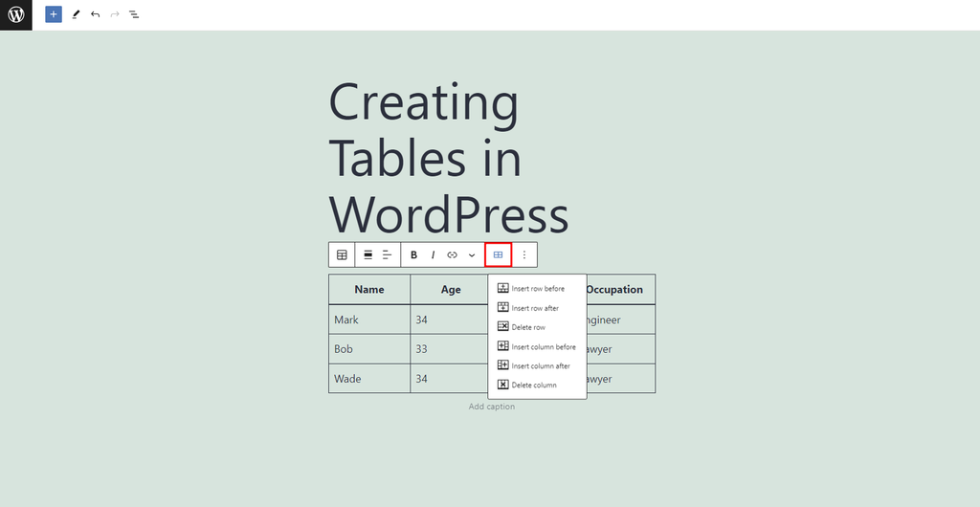Click the Engineer occupation cell
The height and width of the screenshot is (507, 980).
(620, 320)
